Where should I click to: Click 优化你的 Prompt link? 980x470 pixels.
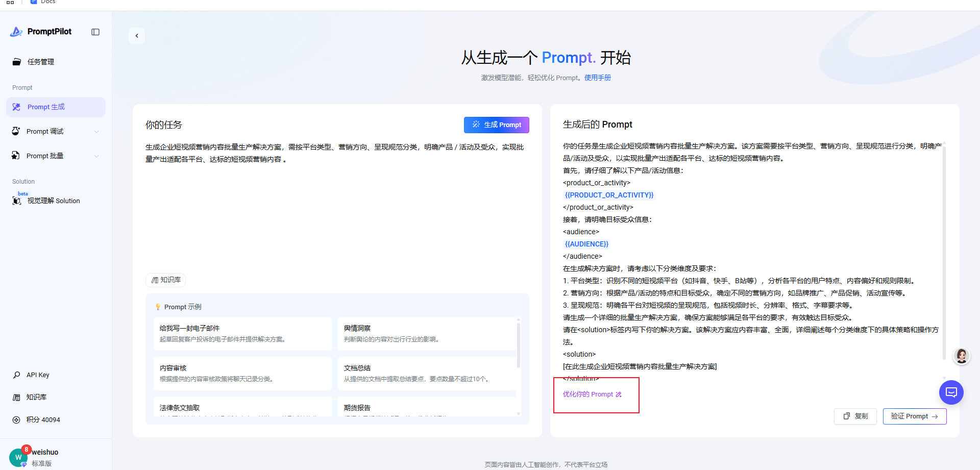592,394
